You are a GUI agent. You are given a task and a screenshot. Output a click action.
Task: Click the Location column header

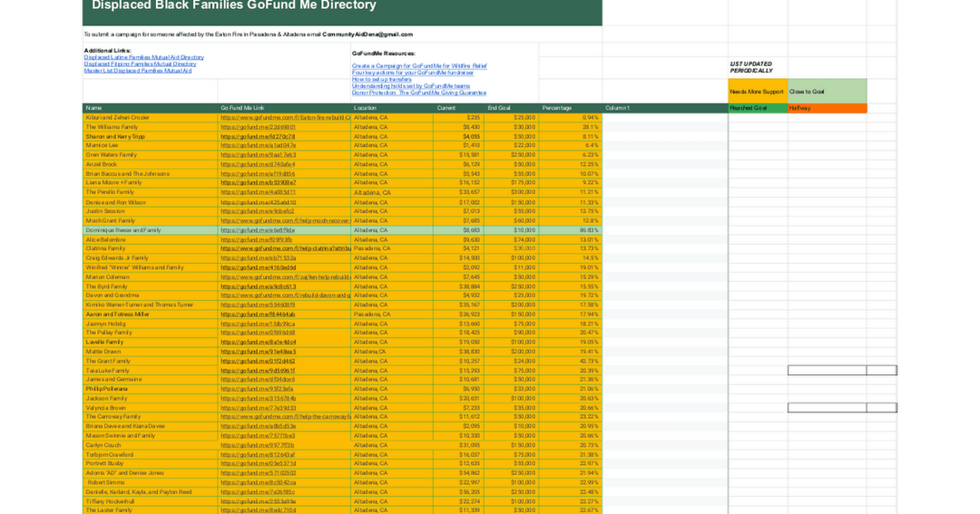[x=392, y=108]
